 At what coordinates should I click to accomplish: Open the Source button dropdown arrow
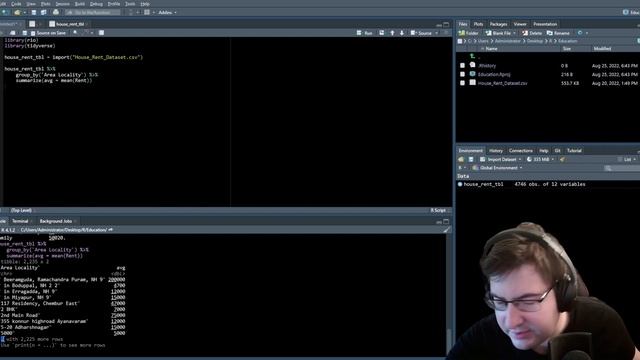coord(437,33)
